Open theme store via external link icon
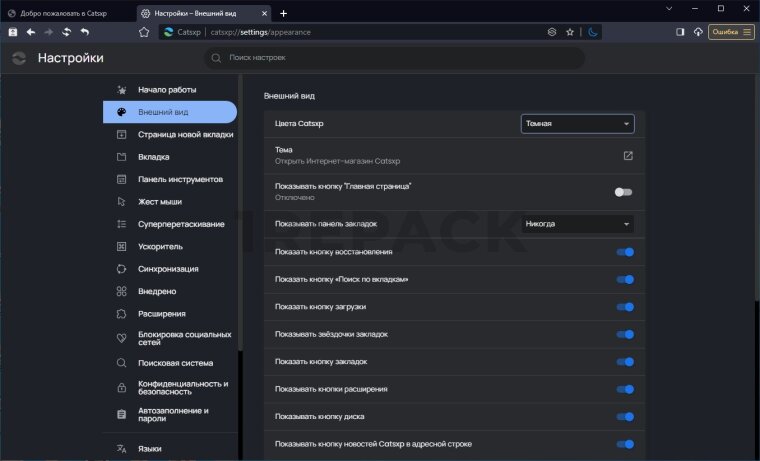The image size is (760, 461). click(x=628, y=156)
